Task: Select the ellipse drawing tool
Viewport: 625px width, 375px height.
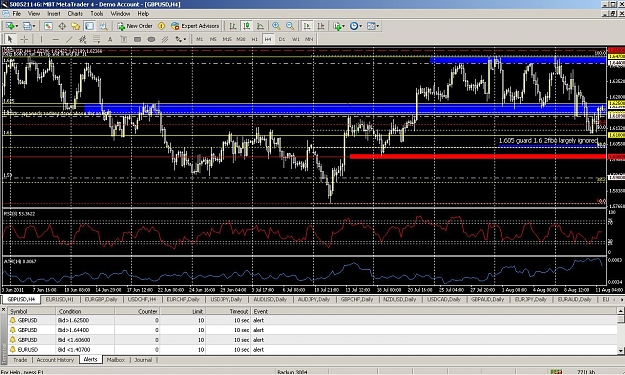Action: pos(151,39)
